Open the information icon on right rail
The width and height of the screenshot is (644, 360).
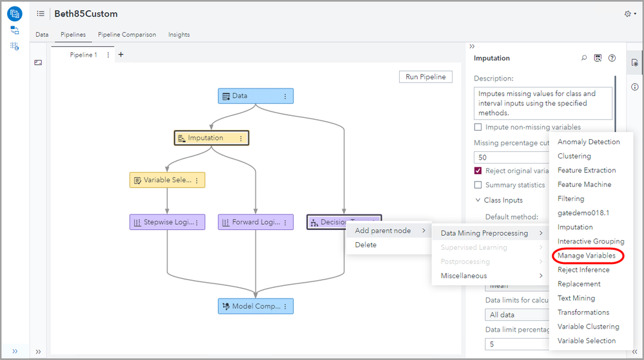coord(634,87)
